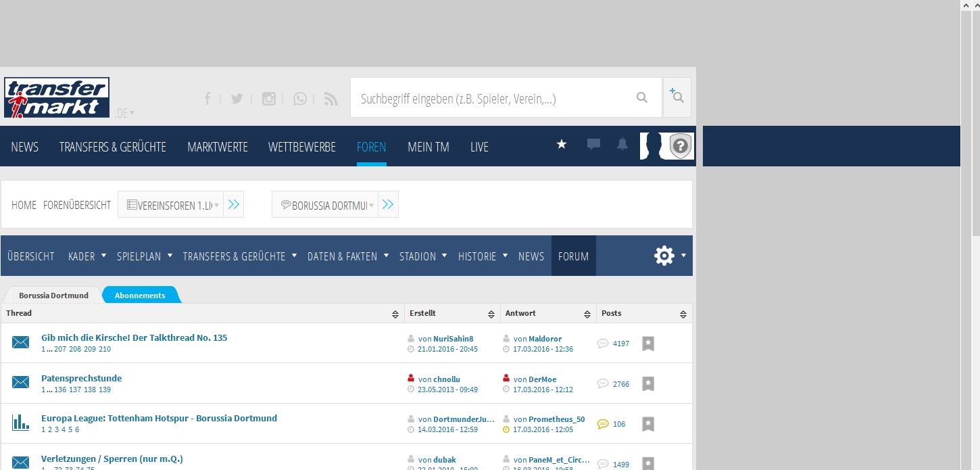The width and height of the screenshot is (980, 470).
Task: Open the Live menu item
Action: pos(479,147)
